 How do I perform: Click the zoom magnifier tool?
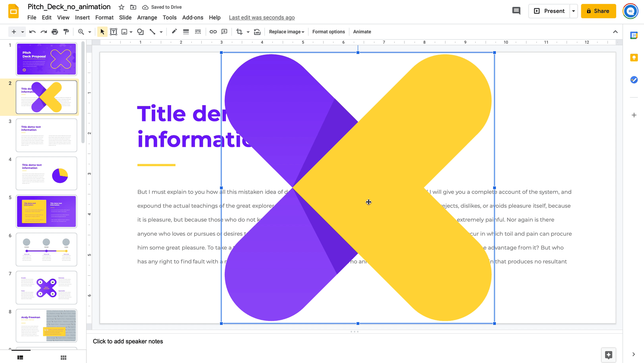[81, 32]
